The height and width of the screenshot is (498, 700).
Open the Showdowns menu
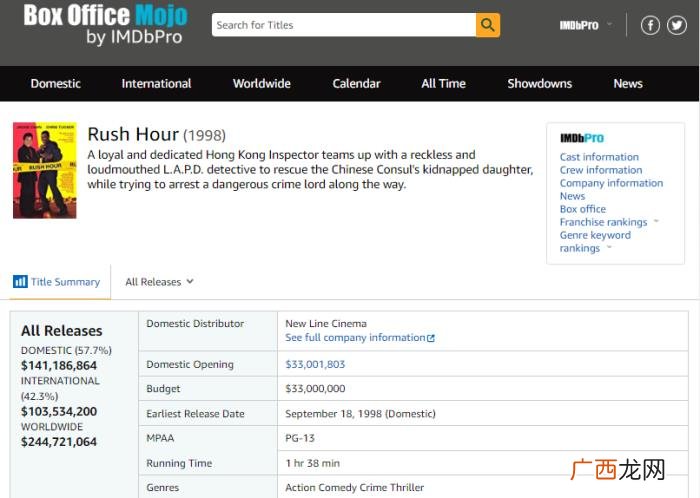tap(539, 83)
